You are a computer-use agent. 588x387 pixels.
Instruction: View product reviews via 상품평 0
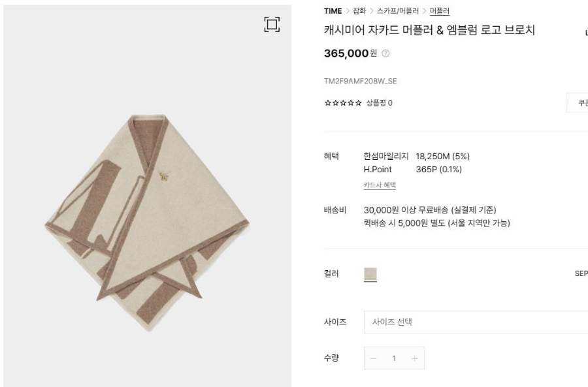tap(379, 103)
